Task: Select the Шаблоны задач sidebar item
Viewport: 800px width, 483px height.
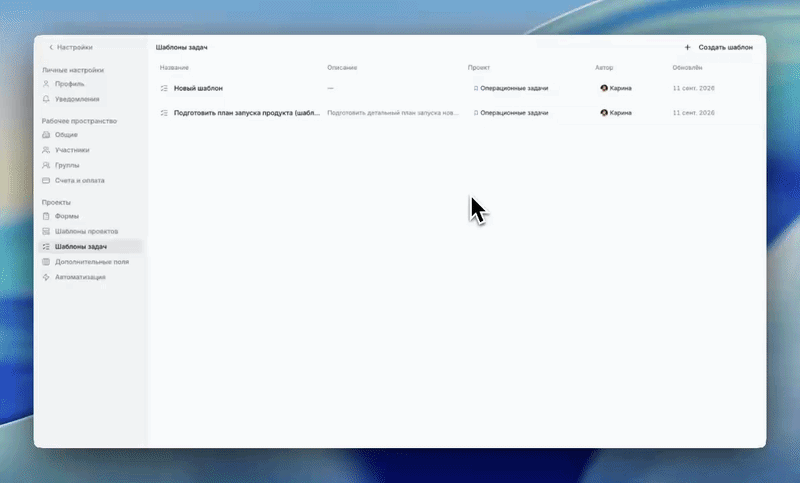Action: pyautogui.click(x=90, y=247)
